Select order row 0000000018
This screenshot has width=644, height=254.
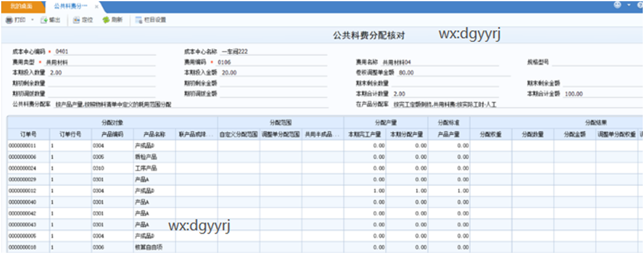pos(325,247)
